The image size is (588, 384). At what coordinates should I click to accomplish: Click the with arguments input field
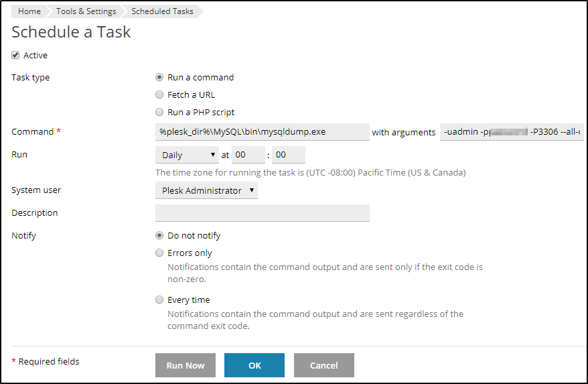click(512, 132)
